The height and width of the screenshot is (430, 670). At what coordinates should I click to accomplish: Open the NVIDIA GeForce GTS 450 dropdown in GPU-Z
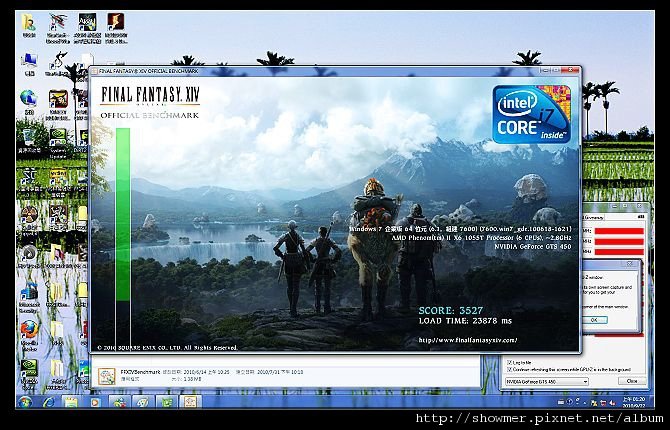(x=547, y=381)
